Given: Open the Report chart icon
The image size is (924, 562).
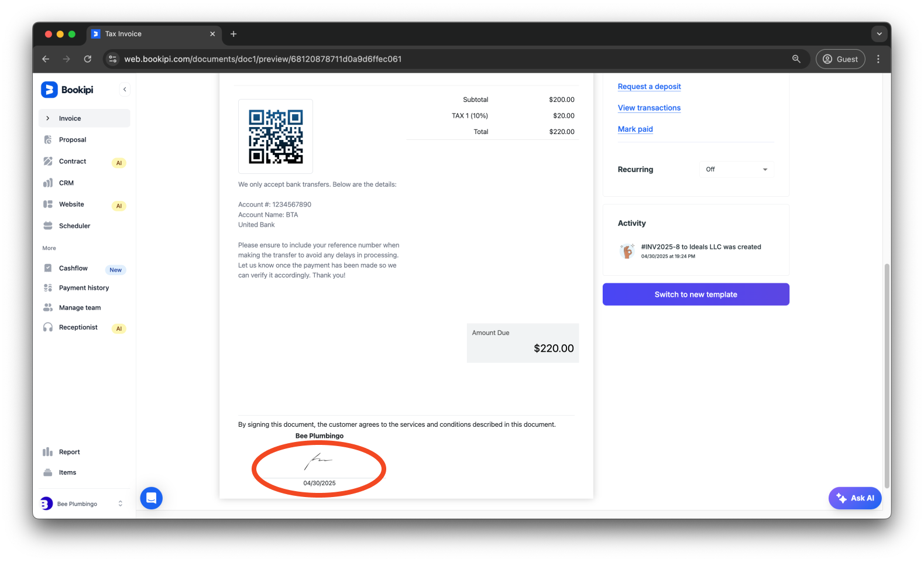Looking at the screenshot, I should click(x=48, y=452).
